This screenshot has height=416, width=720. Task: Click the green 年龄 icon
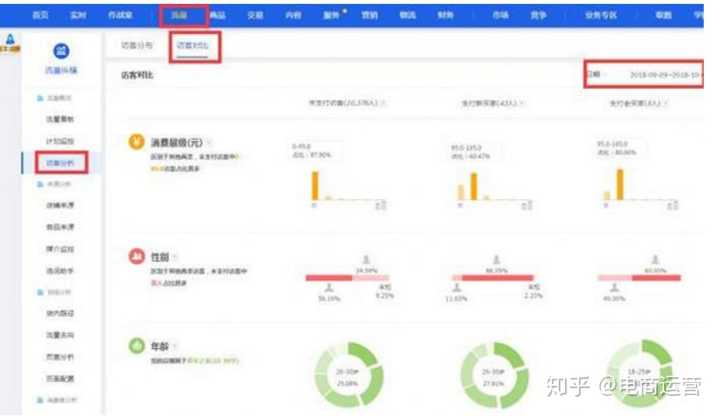point(136,345)
